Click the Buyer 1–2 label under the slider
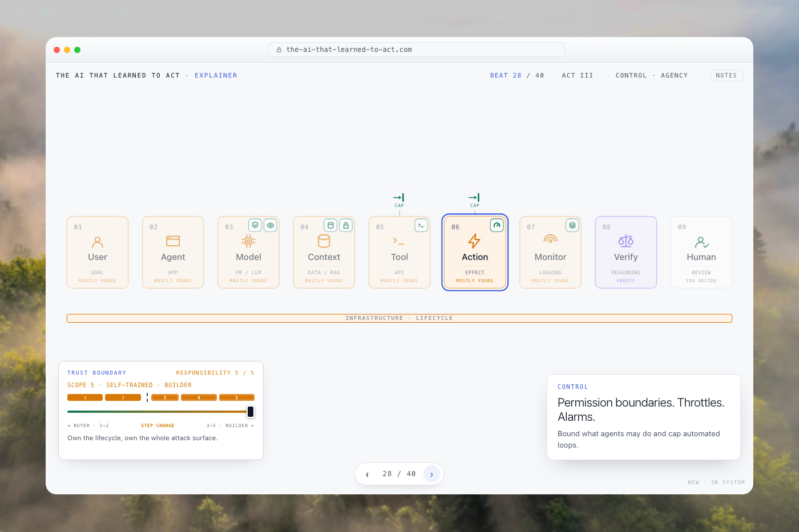799x532 pixels. coord(88,425)
